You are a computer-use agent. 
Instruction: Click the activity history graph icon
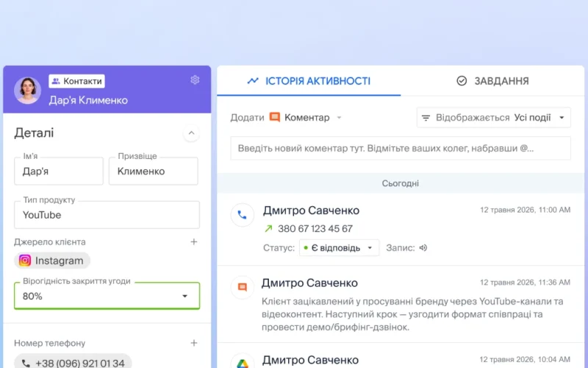(x=253, y=81)
